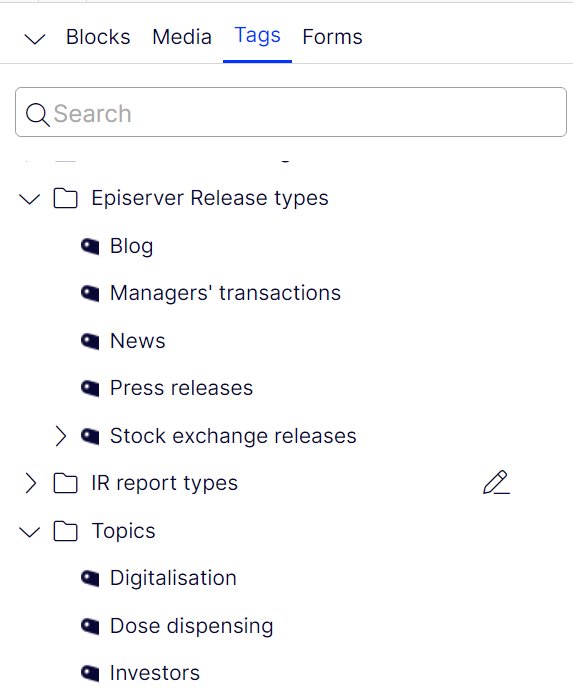The height and width of the screenshot is (695, 573).
Task: Click the folder icon of IR report types
Action: coord(66,483)
